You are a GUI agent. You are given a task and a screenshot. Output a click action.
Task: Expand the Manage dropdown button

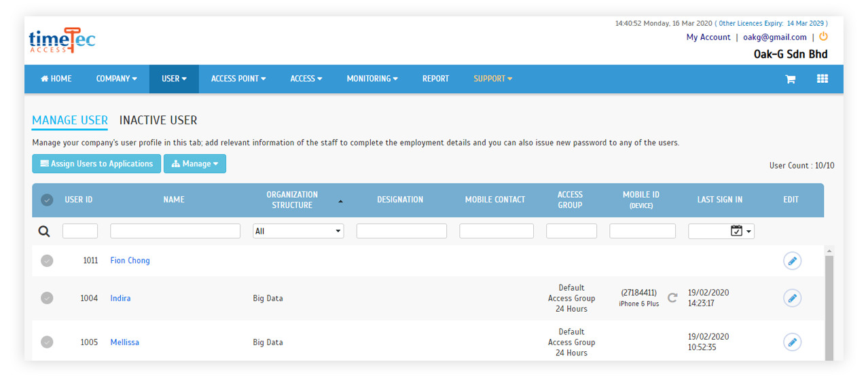(195, 164)
